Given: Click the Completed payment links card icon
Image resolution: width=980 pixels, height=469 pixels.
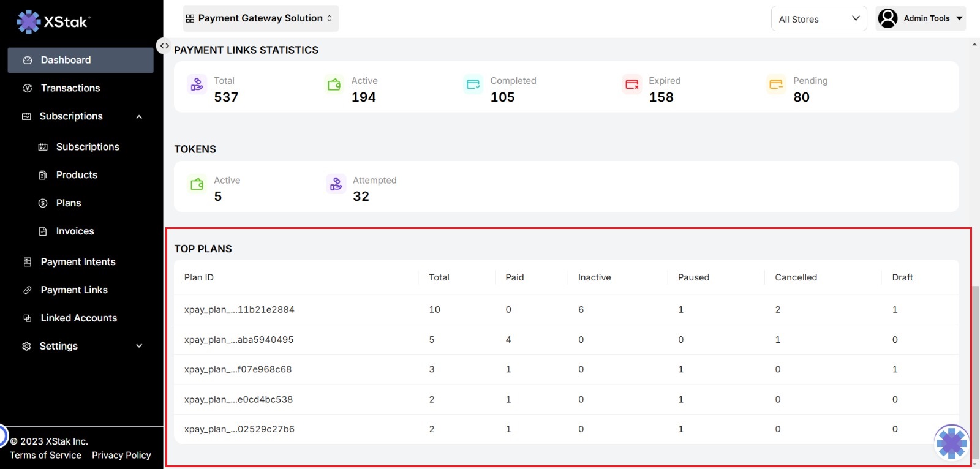Looking at the screenshot, I should (473, 84).
